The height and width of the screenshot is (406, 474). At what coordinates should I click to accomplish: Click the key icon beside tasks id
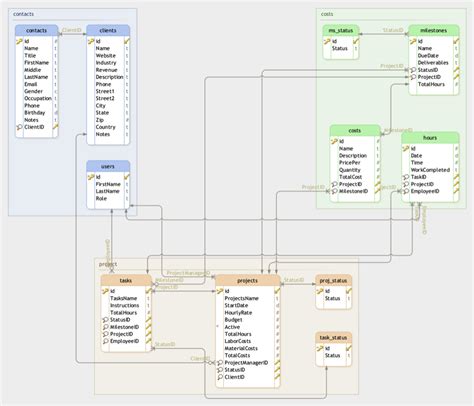pos(105,291)
